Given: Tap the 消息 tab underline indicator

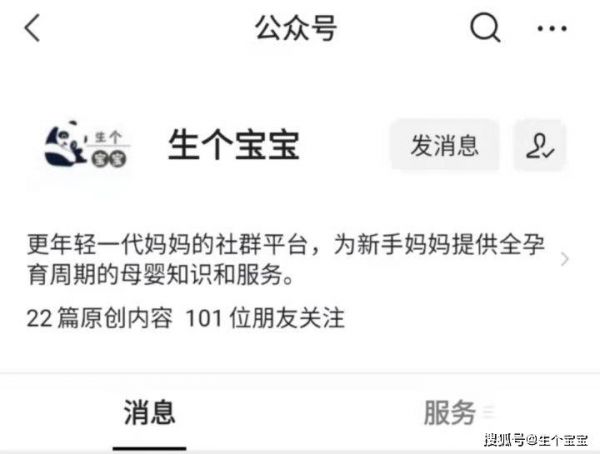Looking at the screenshot, I should [150, 448].
